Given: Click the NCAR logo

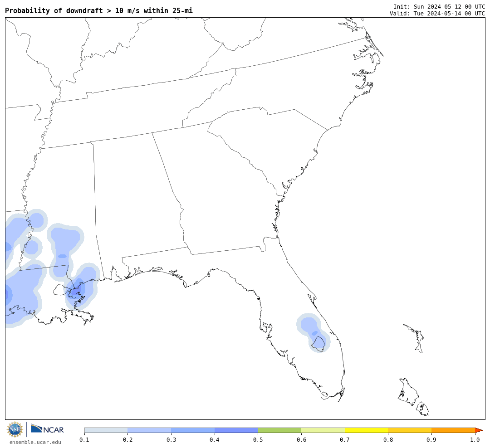Looking at the screenshot, I should [47, 429].
